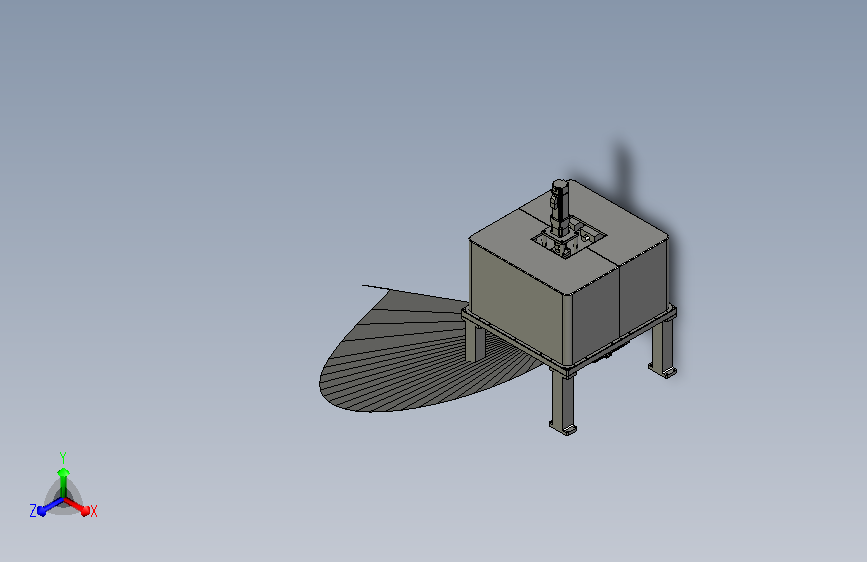867x562 pixels.
Task: Select the vertical motor on top of the tank
Action: point(560,207)
